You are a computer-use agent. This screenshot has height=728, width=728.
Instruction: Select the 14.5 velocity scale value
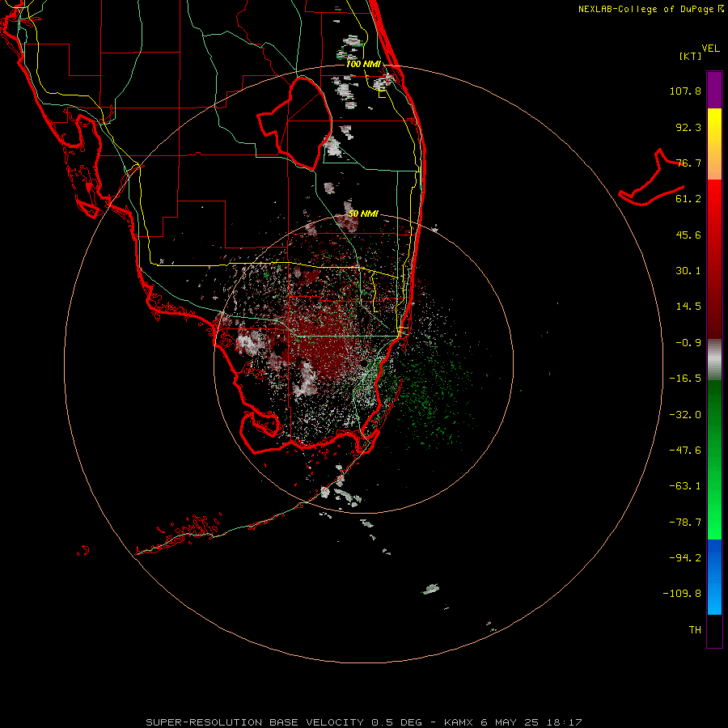[x=688, y=307]
